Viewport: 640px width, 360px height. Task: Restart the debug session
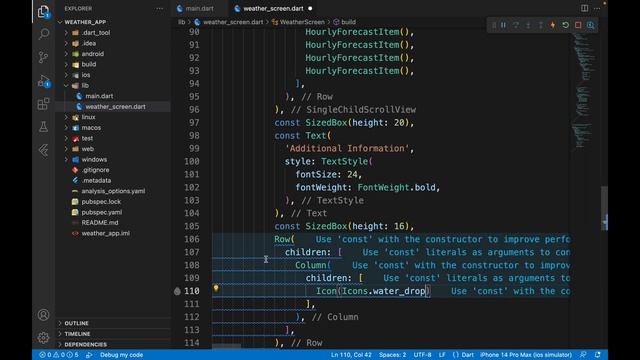[565, 25]
